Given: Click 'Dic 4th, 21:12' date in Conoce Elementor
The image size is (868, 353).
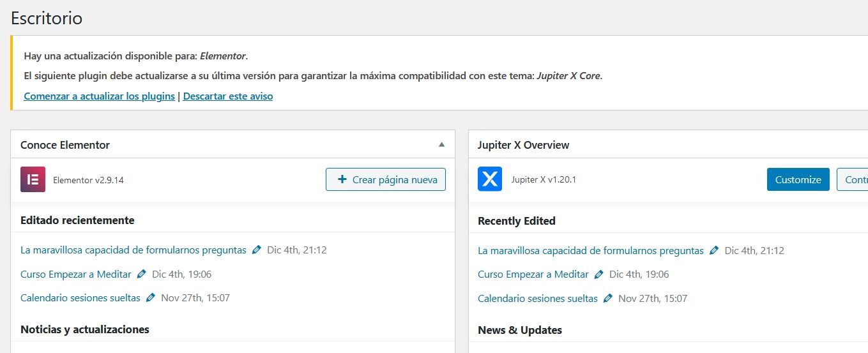Looking at the screenshot, I should coord(297,250).
